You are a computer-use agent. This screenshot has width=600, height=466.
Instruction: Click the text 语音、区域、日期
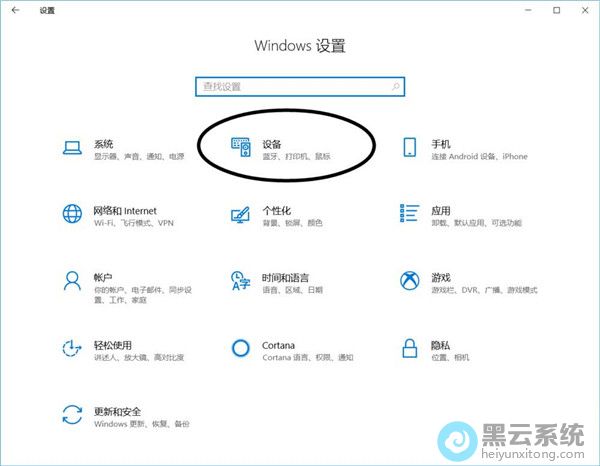[x=293, y=290]
